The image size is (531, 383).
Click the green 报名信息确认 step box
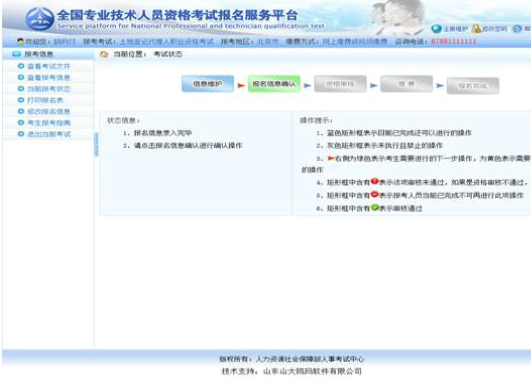click(x=274, y=84)
